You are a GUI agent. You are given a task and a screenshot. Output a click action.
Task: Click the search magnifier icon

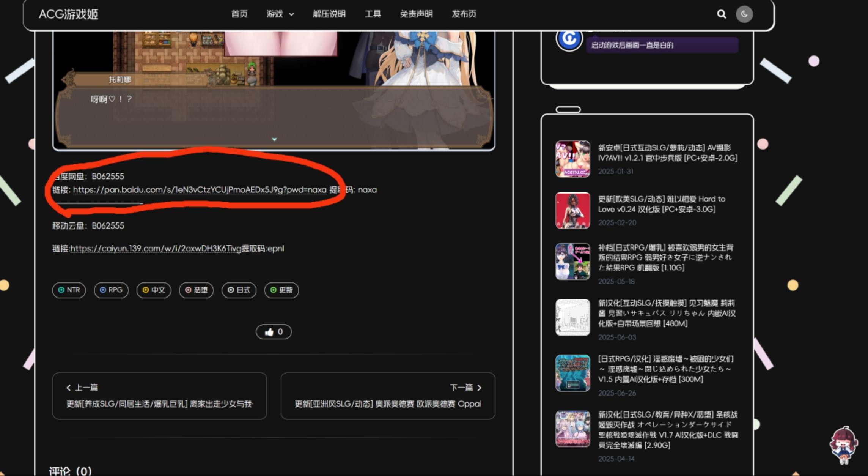click(721, 14)
